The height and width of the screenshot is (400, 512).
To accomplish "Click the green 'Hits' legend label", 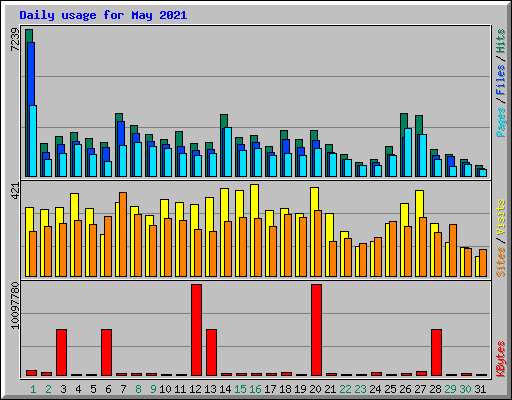I will (501, 41).
